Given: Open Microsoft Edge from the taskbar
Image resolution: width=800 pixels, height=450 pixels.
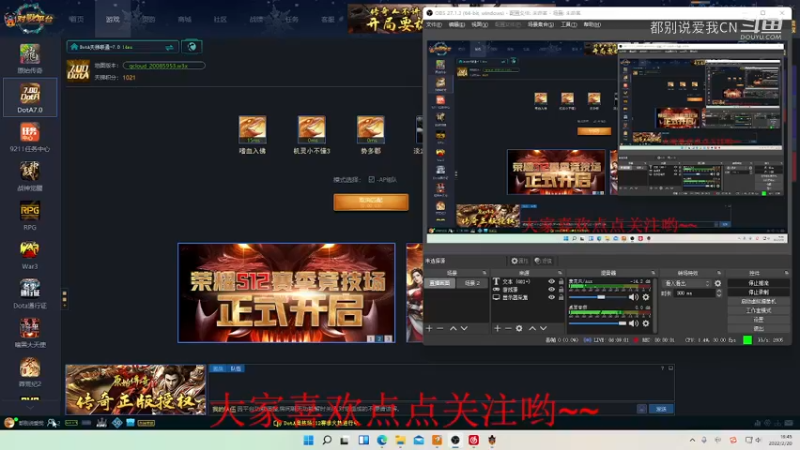Looking at the screenshot, I should [x=382, y=440].
